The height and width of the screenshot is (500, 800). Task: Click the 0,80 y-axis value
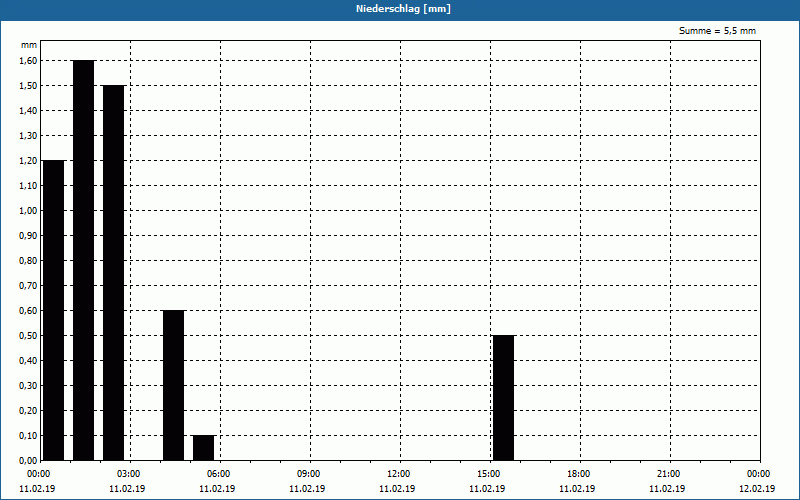pyautogui.click(x=28, y=261)
